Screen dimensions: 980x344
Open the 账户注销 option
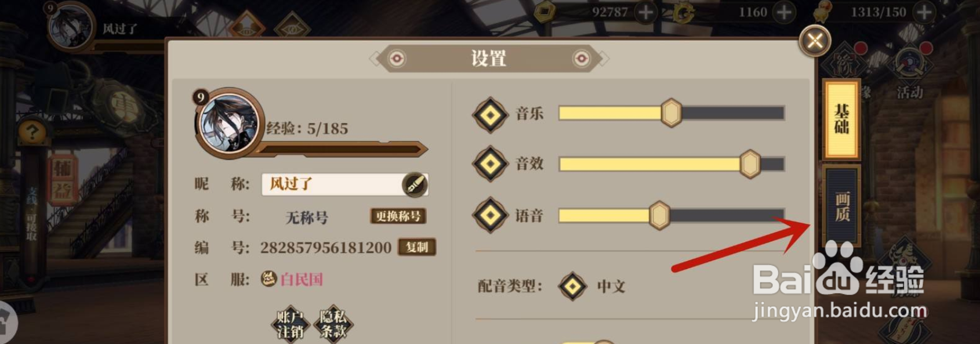[x=290, y=324]
